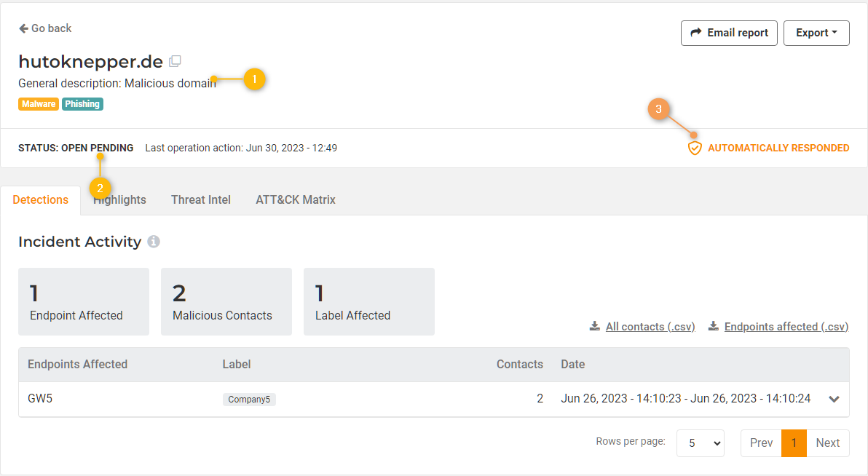Expand the GW5 endpoint row chevron
The height and width of the screenshot is (476, 868).
click(835, 399)
